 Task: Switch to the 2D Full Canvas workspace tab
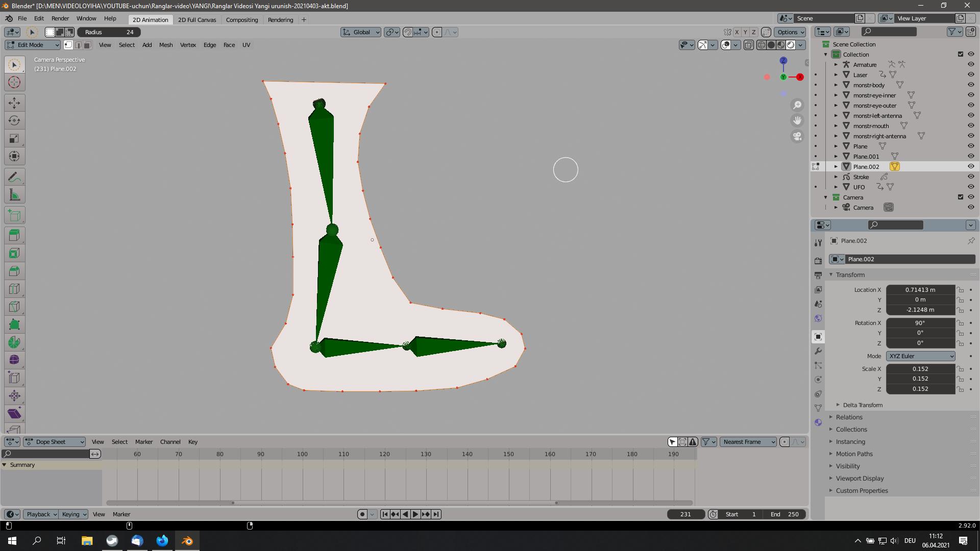pos(197,20)
